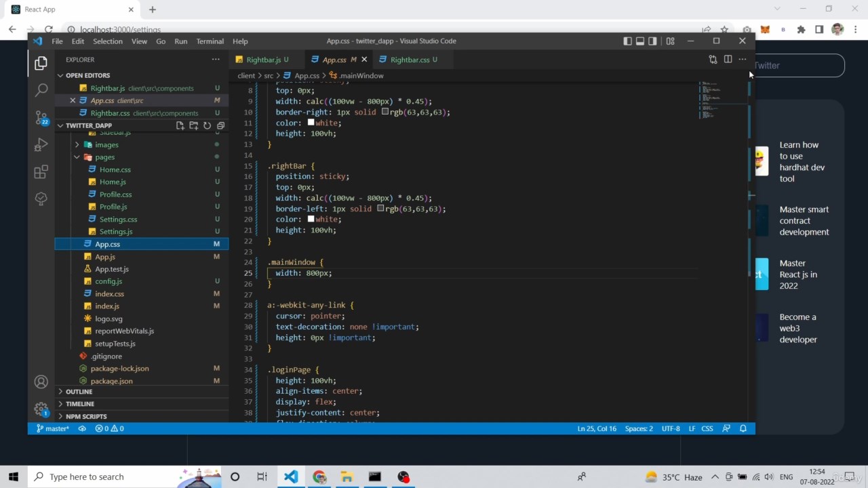
Task: Click the master branch status bar button
Action: (53, 428)
